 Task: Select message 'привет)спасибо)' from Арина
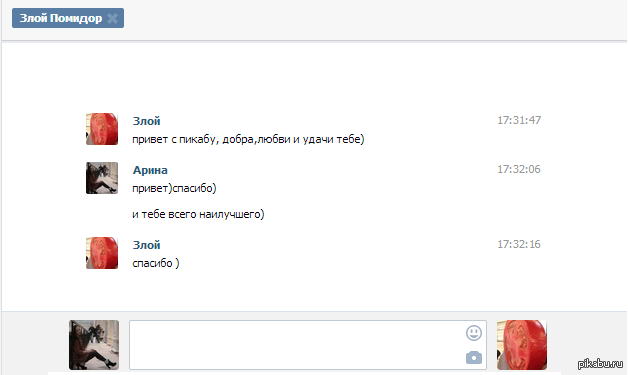[x=174, y=188]
